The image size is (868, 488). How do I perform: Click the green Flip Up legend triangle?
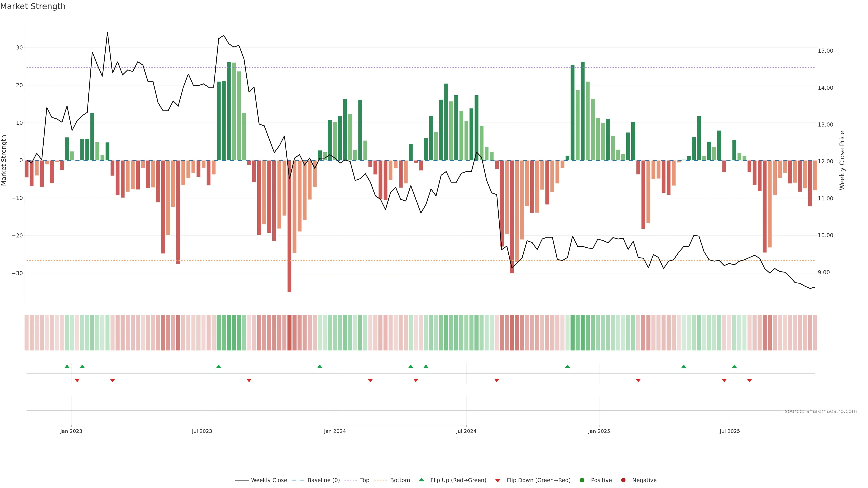point(421,480)
